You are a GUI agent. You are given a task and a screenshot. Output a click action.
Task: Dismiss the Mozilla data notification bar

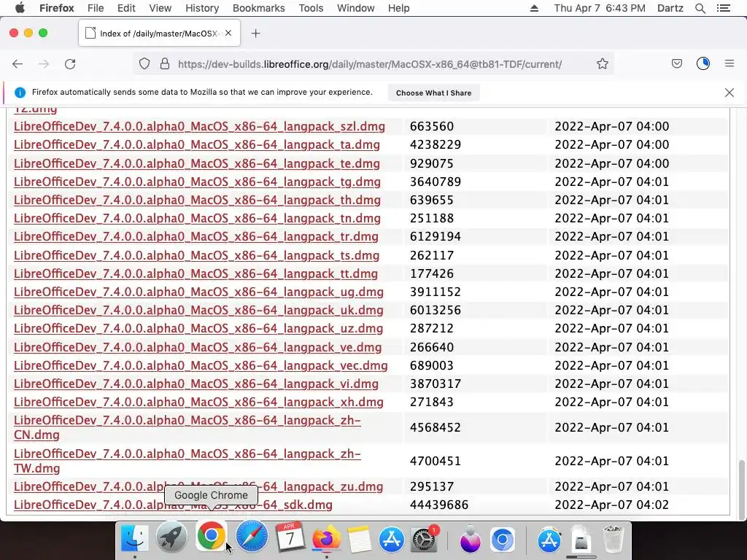(x=729, y=93)
